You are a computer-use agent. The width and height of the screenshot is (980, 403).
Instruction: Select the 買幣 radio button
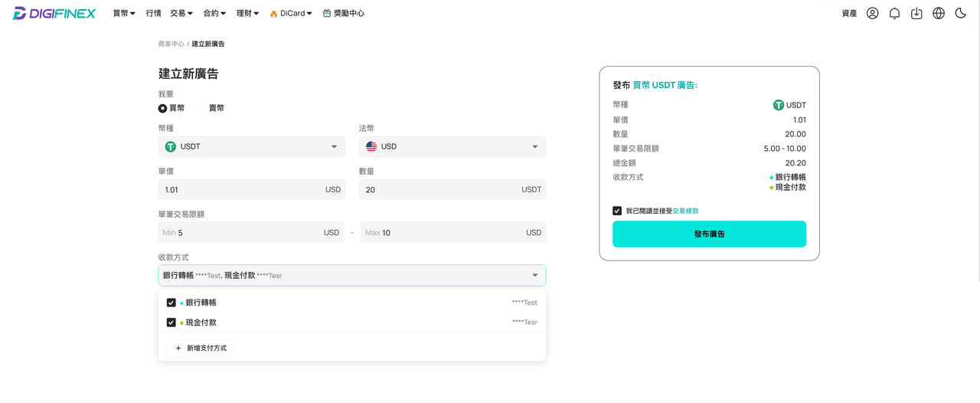(x=162, y=108)
